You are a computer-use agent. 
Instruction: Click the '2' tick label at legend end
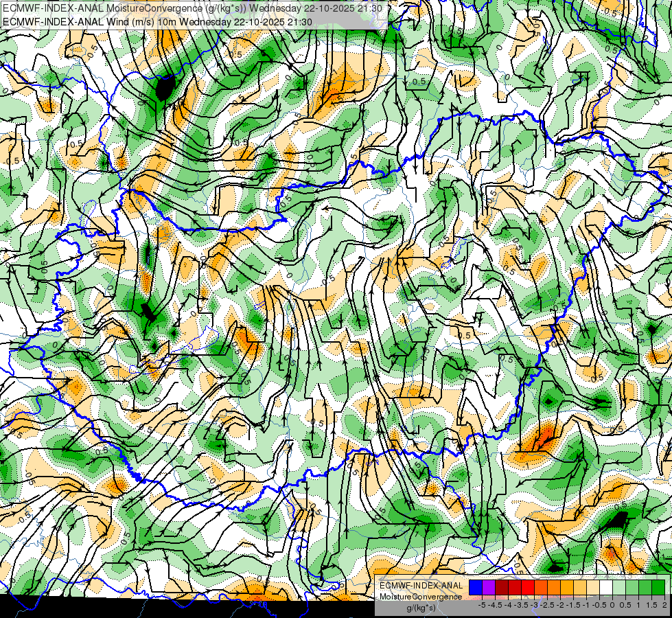point(664,605)
